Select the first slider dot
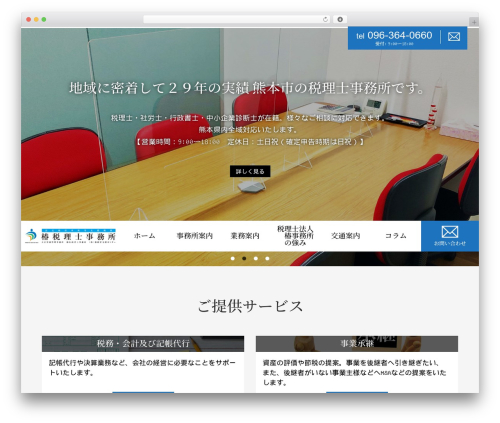Viewport: 500px width, 423px height. tap(233, 258)
